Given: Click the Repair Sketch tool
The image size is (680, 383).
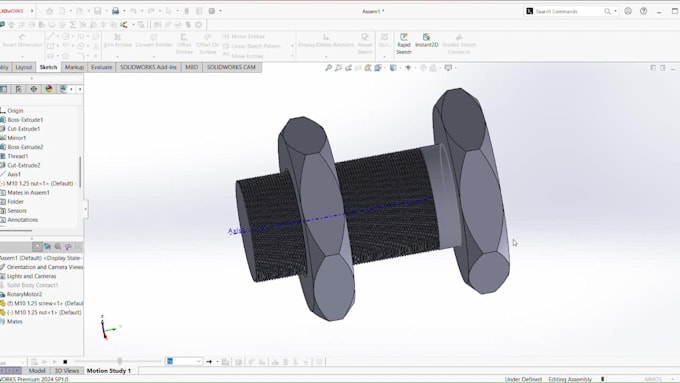Looking at the screenshot, I should point(365,44).
